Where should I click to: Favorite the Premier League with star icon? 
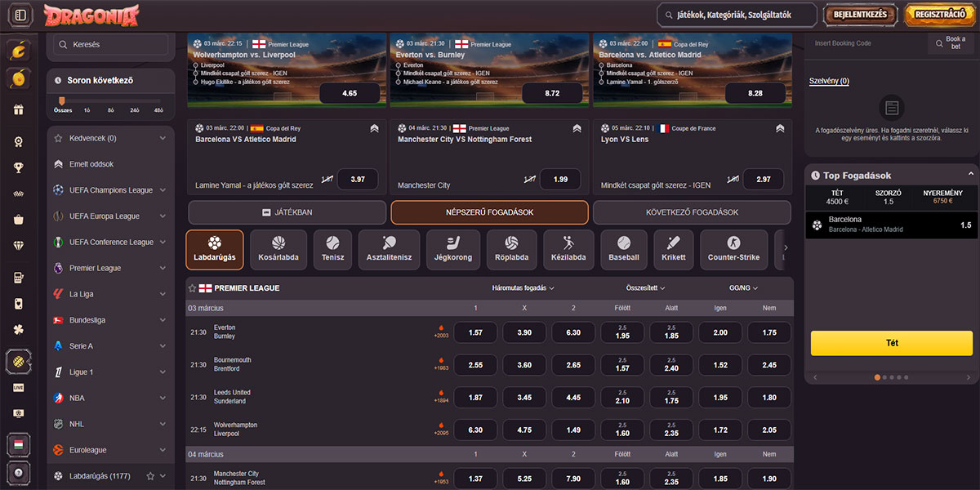[x=193, y=288]
